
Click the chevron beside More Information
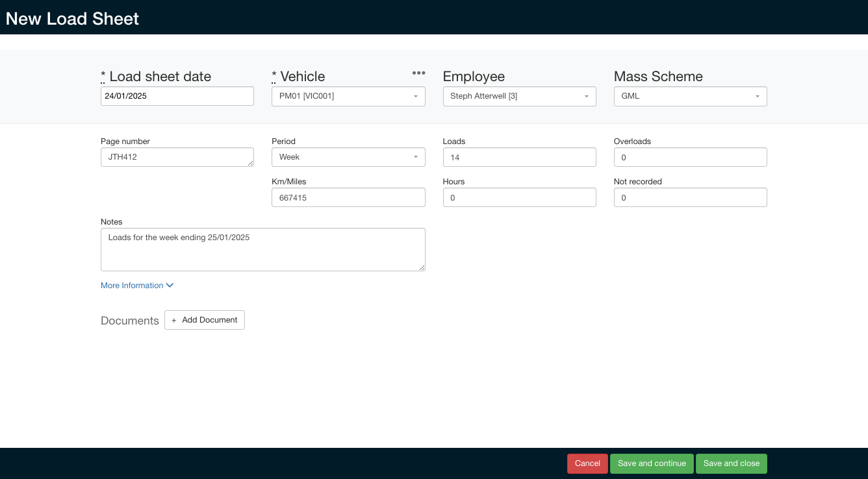point(170,285)
